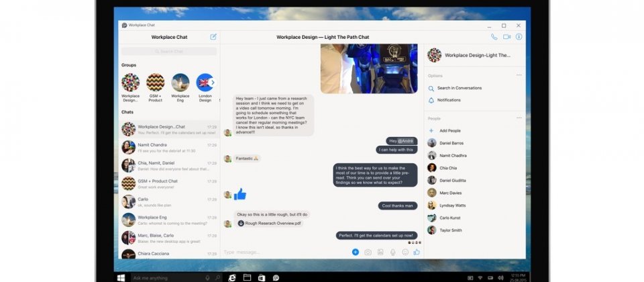The width and height of the screenshot is (644, 282).
Task: Open the Windows Start menu
Action: 121,278
